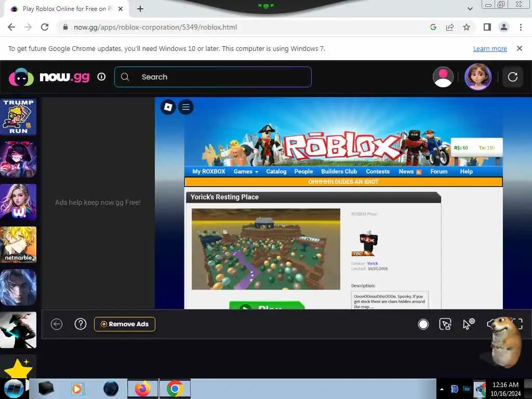Open a new Chrome tab
The height and width of the screenshot is (399, 532).
[140, 9]
